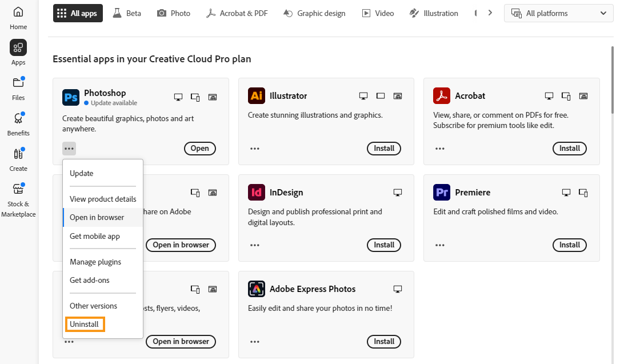Open the Benefits sidebar icon
Image resolution: width=620 pixels, height=364 pixels.
coord(18,123)
